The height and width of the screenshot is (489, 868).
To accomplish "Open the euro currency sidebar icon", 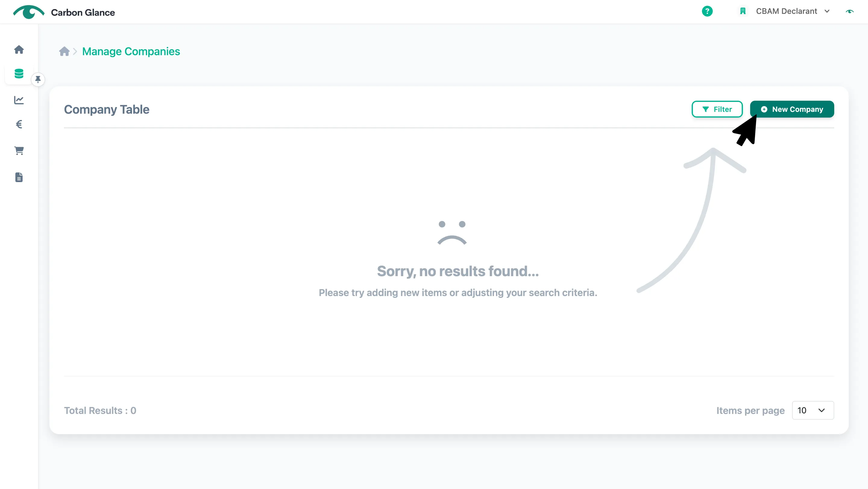I will [x=19, y=124].
